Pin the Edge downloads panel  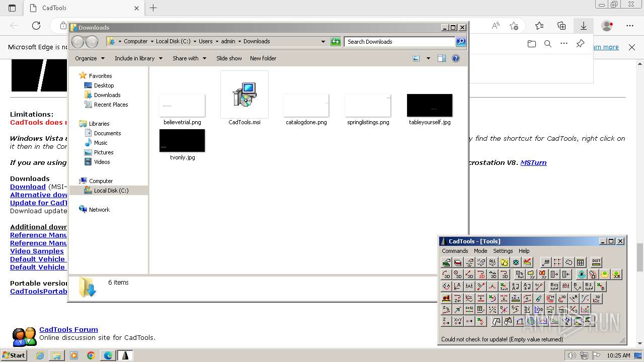580,44
